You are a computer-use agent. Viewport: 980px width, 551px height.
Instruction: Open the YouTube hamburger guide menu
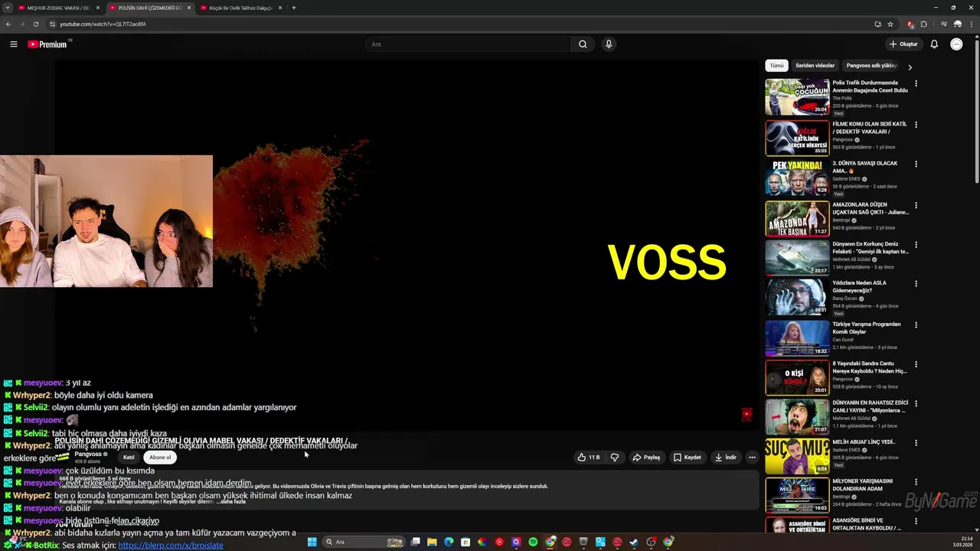coord(13,44)
